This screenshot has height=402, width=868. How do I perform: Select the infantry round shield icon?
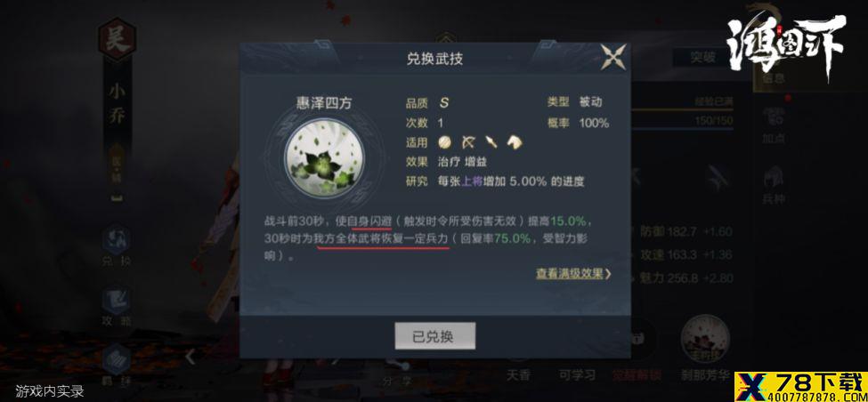click(x=444, y=142)
